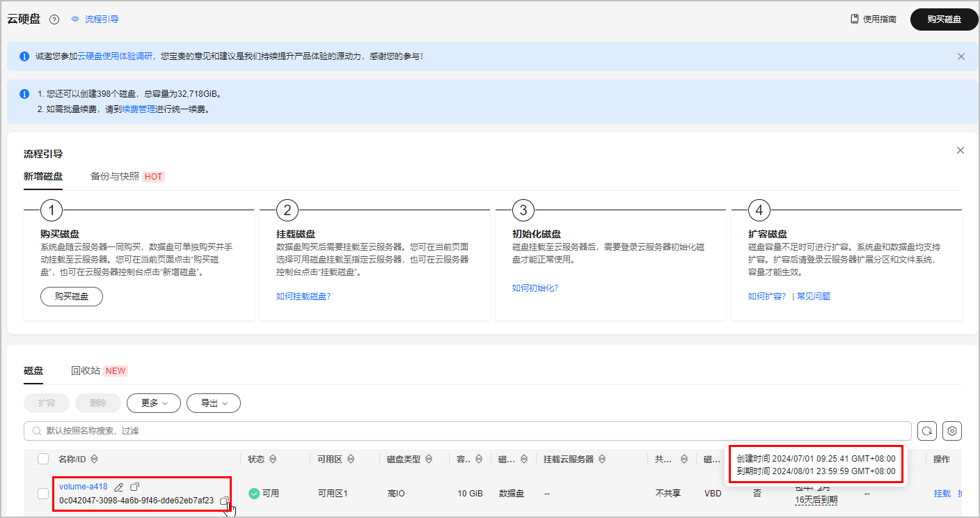The width and height of the screenshot is (980, 518).
Task: Toggle sorting on the 状态 column
Action: tap(274, 459)
